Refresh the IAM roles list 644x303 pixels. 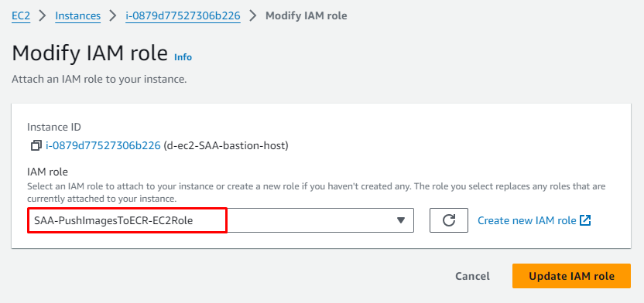coord(448,220)
